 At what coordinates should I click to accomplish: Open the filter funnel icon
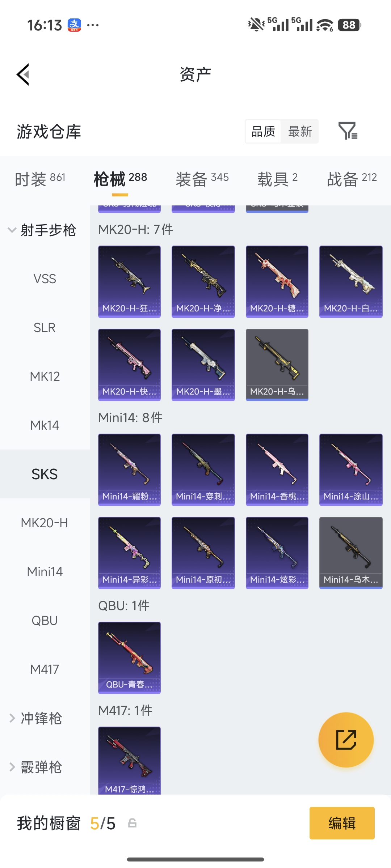coord(348,131)
